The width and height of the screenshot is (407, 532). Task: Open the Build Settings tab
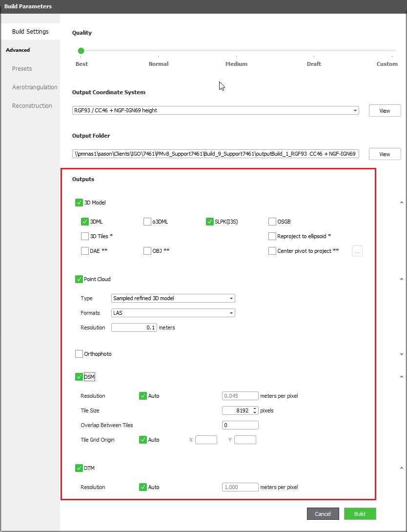click(x=30, y=32)
